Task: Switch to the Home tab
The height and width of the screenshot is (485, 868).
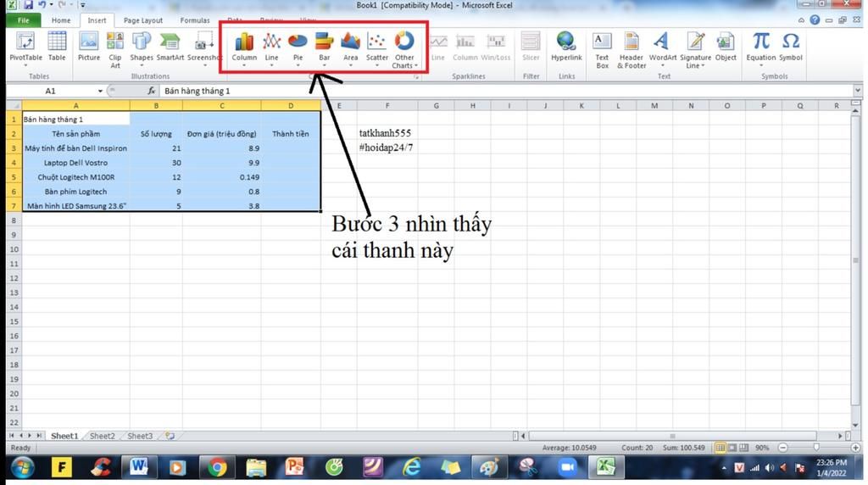Action: [61, 20]
